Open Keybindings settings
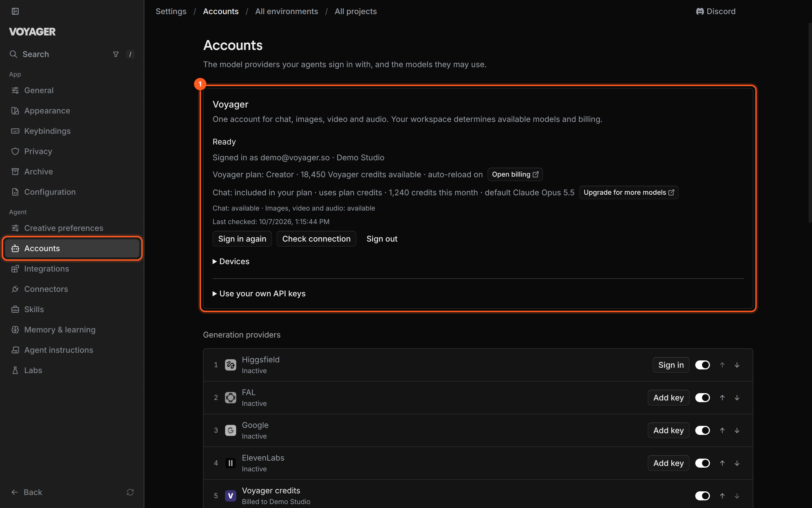 click(72, 131)
